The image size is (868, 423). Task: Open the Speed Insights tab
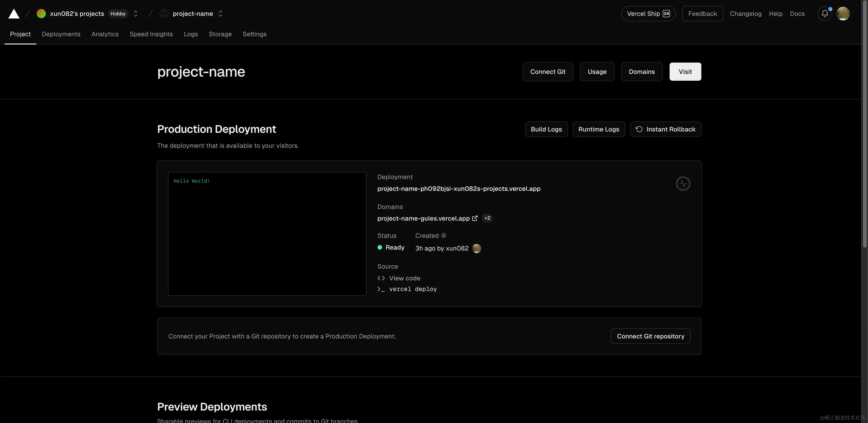point(151,34)
